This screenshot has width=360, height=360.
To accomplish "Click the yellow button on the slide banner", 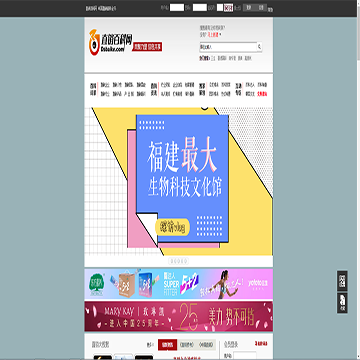I will pyautogui.click(x=173, y=227).
